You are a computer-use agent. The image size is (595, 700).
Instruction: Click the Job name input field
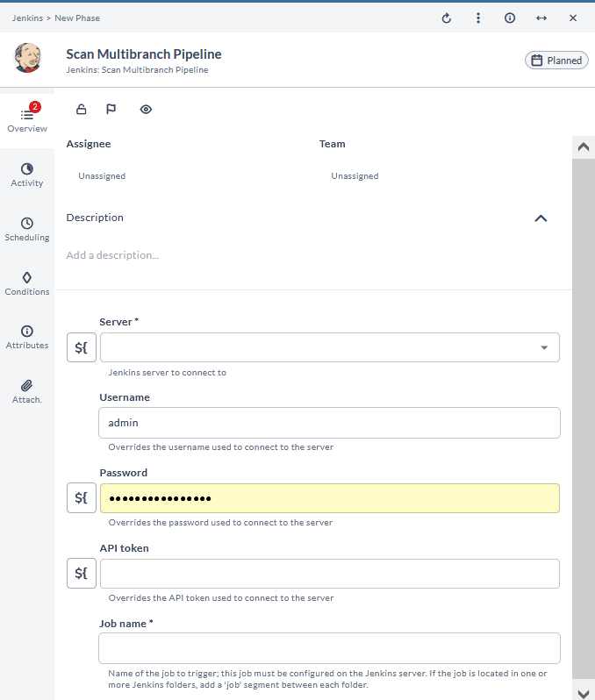coord(329,648)
